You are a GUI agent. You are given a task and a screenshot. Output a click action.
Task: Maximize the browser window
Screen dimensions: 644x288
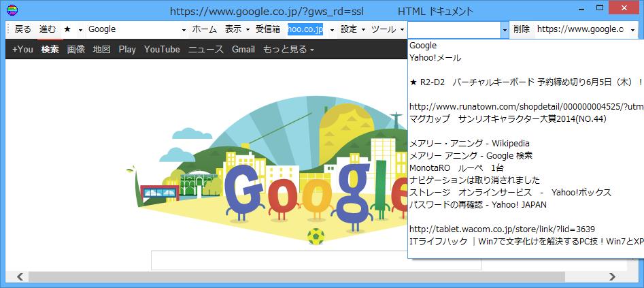pyautogui.click(x=599, y=7)
